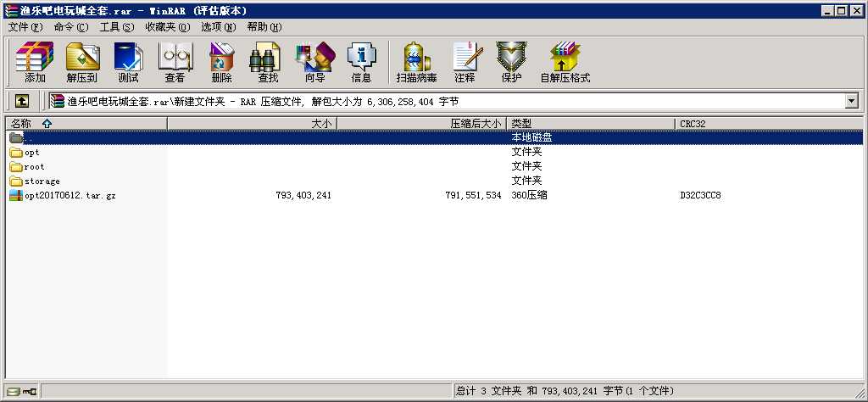Viewport: 868px width, 402px height.
Task: Select the opt20170612.tar.gz archive file icon
Action: pos(16,195)
